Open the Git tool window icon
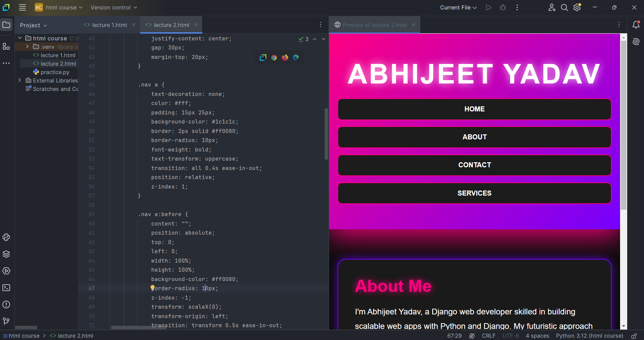 tap(6, 321)
